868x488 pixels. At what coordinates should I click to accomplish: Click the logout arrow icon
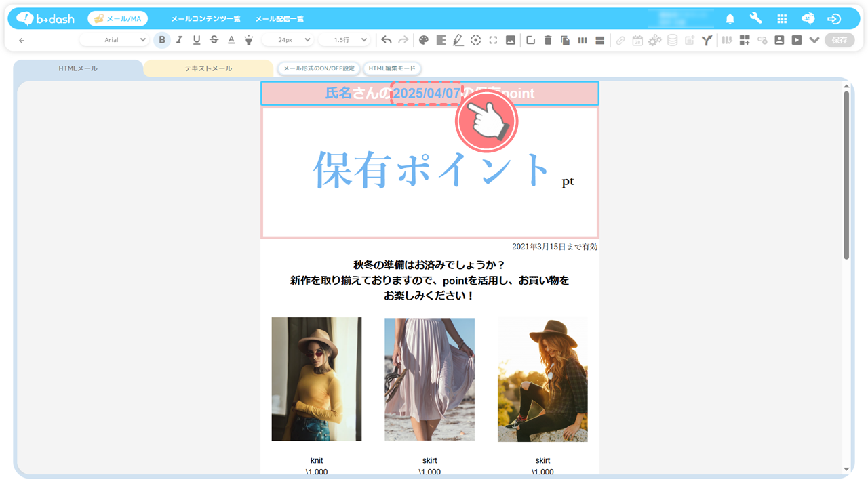[834, 19]
